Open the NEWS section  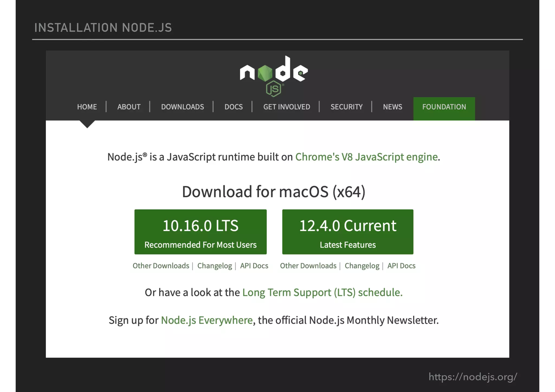(393, 107)
